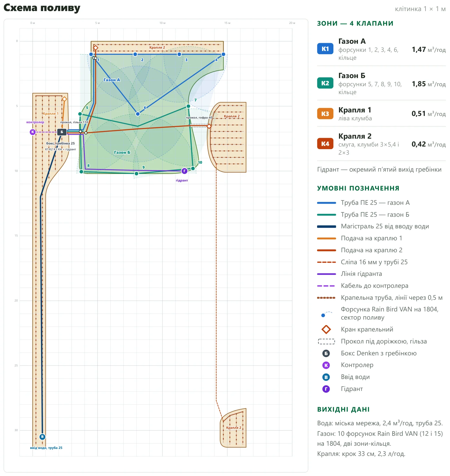
Task: Select the red К4 valve badge
Action: (325, 144)
